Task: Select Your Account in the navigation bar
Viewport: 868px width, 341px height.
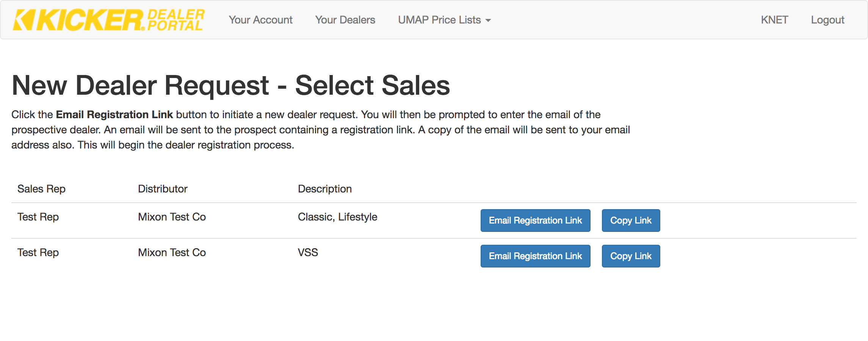Action: 261,20
